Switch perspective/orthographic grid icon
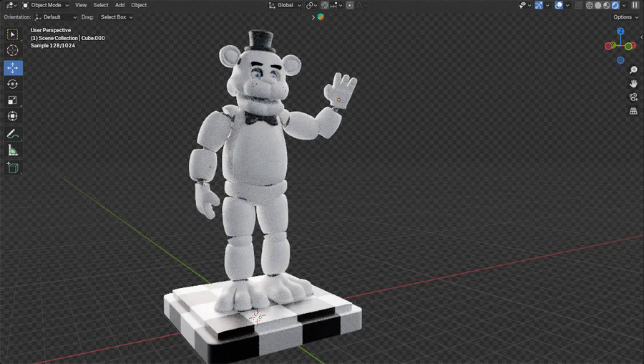The height and width of the screenshot is (364, 644). (x=633, y=110)
